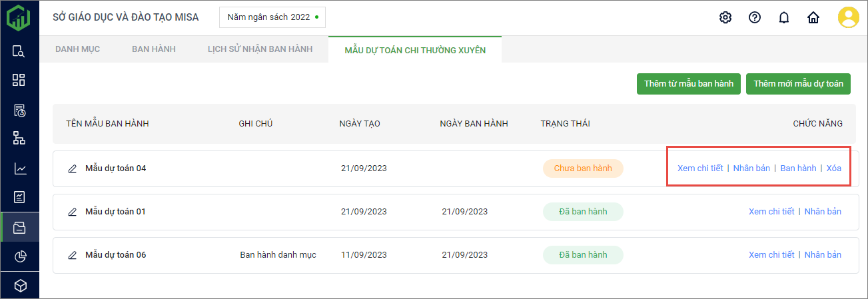The width and height of the screenshot is (868, 299).
Task: Go to home via house icon
Action: click(813, 17)
